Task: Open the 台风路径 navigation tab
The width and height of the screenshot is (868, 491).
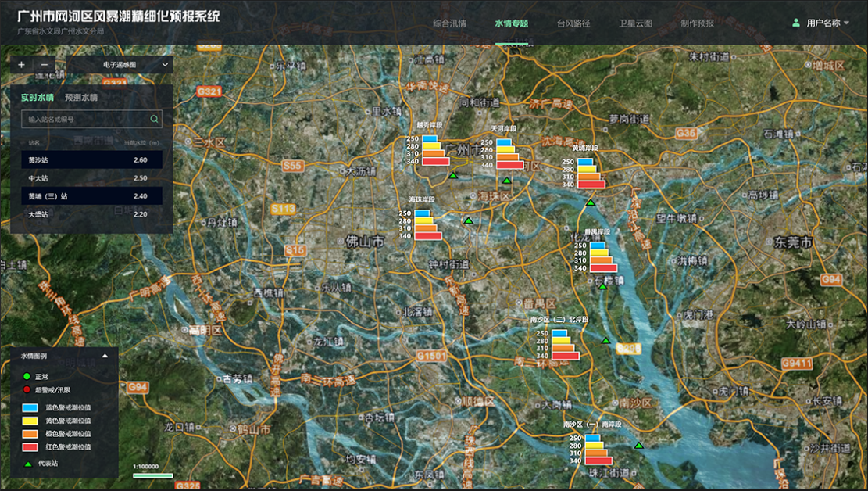Action: point(573,23)
